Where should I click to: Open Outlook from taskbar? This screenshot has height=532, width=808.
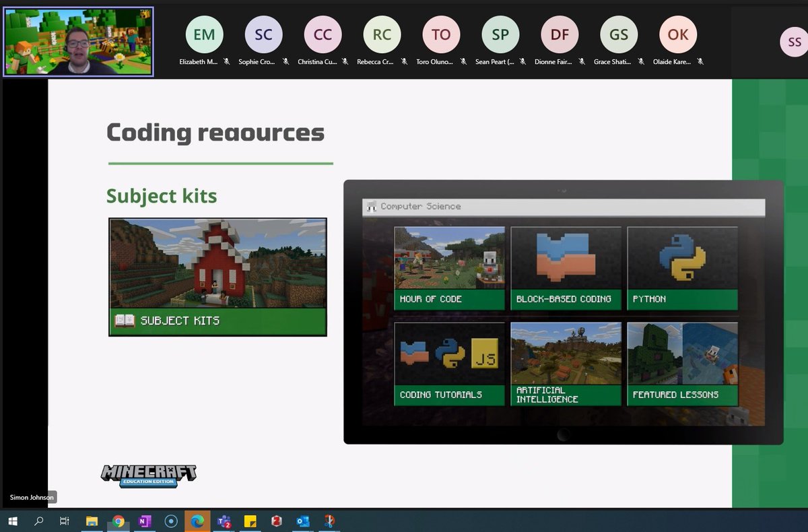302,521
